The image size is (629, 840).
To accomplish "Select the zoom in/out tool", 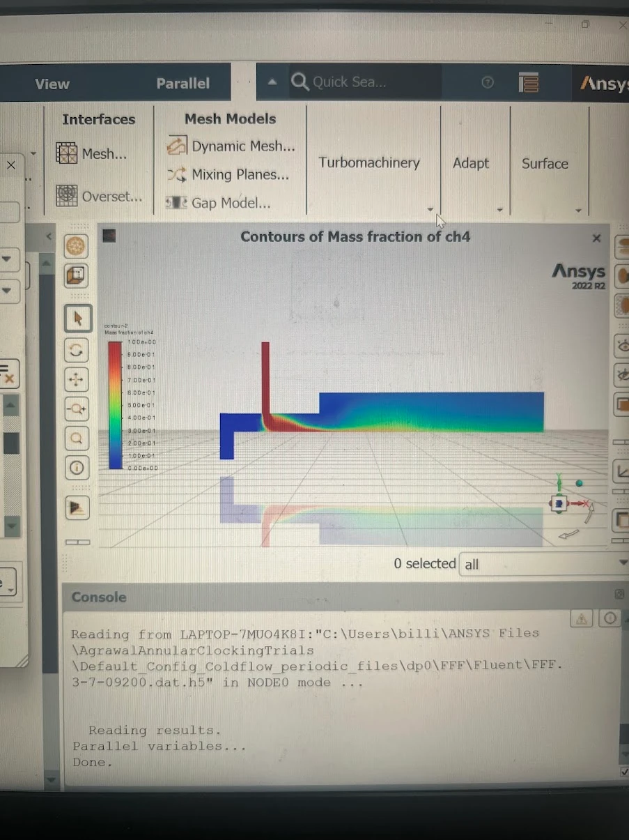I will pos(77,409).
